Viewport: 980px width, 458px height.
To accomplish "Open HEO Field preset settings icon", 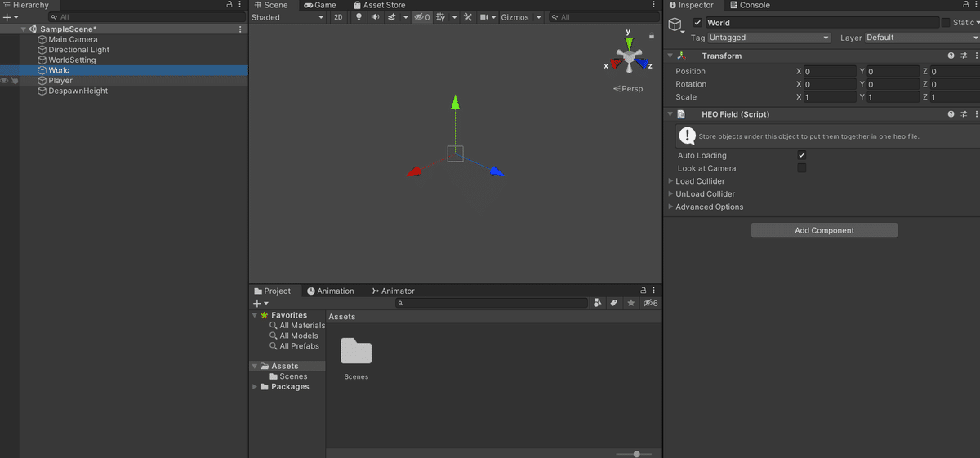I will pyautogui.click(x=964, y=115).
